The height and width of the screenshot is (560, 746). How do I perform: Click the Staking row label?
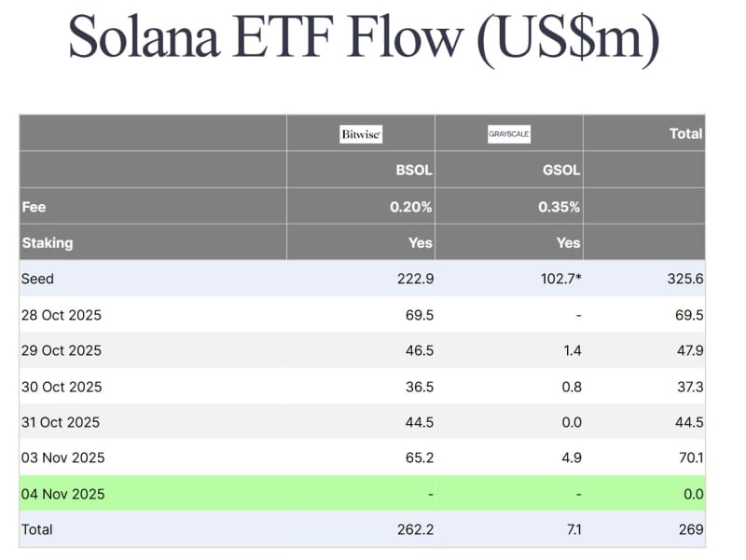[x=47, y=242]
